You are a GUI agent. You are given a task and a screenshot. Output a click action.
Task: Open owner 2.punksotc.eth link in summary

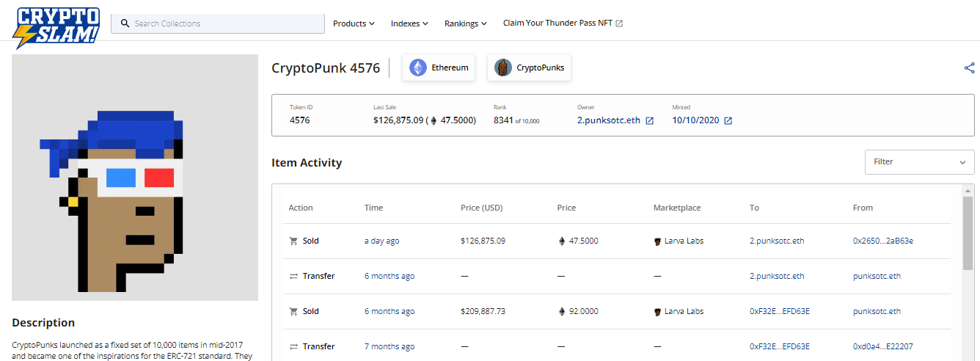tap(609, 120)
